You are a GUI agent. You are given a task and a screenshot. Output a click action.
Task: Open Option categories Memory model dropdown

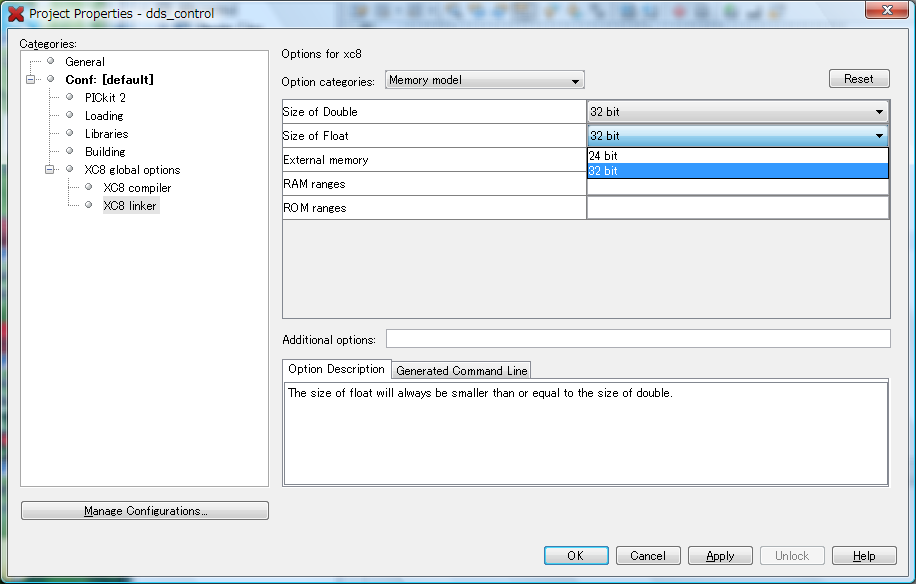pos(484,80)
